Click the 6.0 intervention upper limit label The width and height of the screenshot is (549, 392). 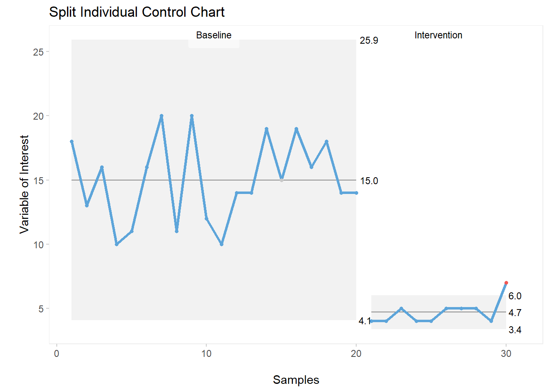click(515, 296)
